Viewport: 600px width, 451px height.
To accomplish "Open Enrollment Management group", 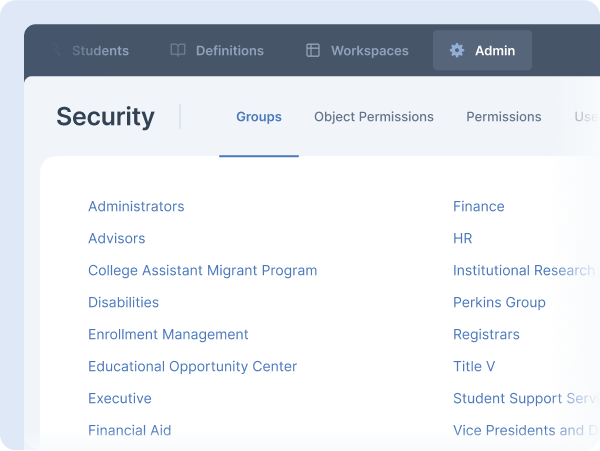I will (x=168, y=334).
